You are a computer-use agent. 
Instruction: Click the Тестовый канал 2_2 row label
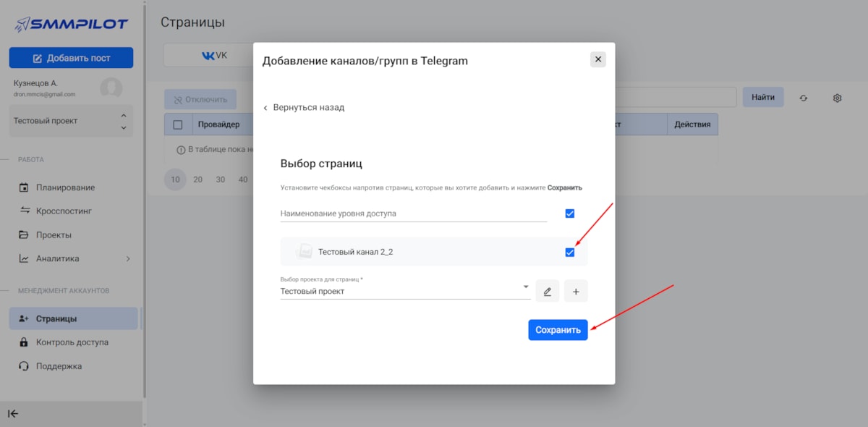(x=355, y=252)
